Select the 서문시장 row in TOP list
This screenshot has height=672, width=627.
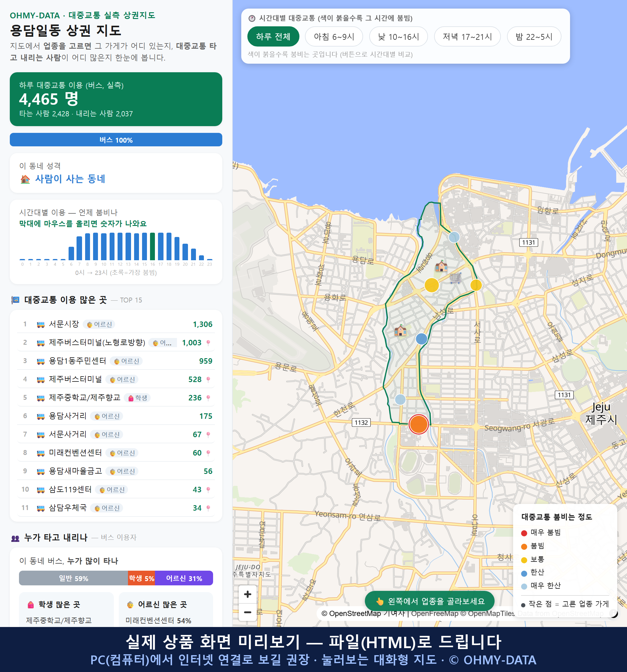click(116, 324)
